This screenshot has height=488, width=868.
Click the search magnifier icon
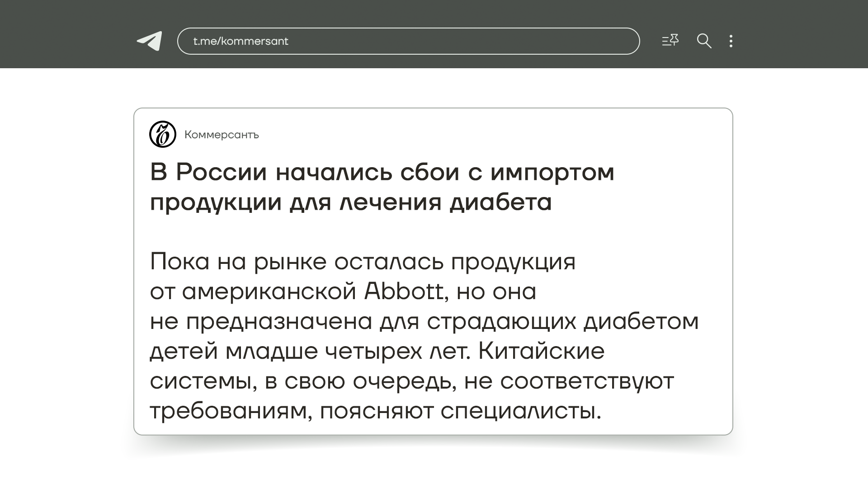[x=704, y=41]
